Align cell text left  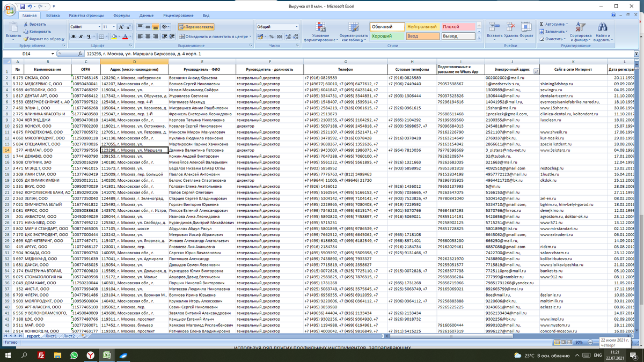pyautogui.click(x=140, y=36)
